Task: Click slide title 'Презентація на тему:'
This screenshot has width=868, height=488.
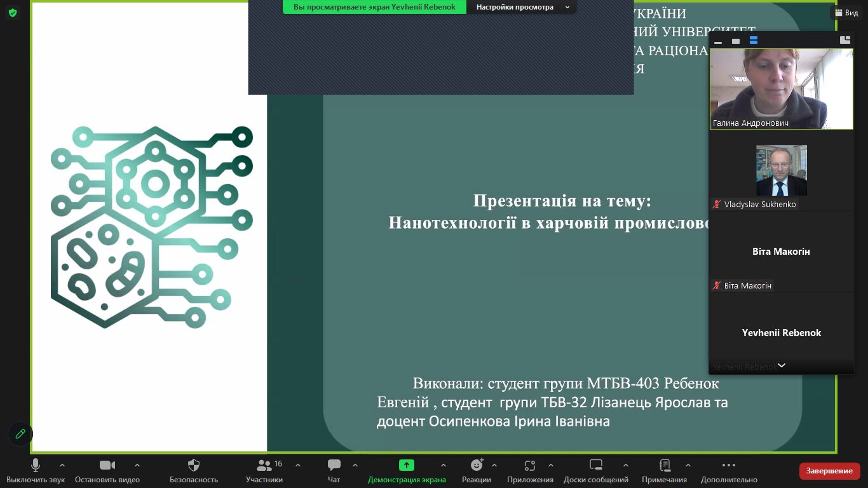Action: tap(562, 201)
